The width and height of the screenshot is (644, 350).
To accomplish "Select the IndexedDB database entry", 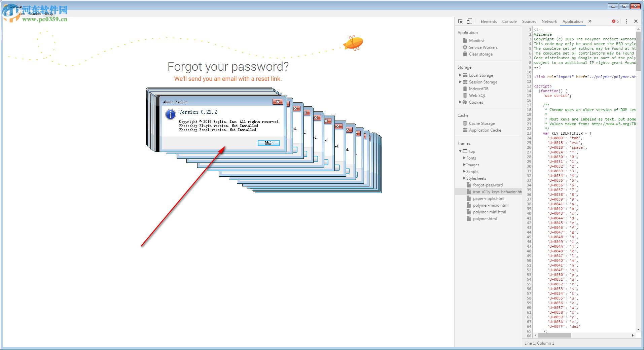I will coord(478,89).
